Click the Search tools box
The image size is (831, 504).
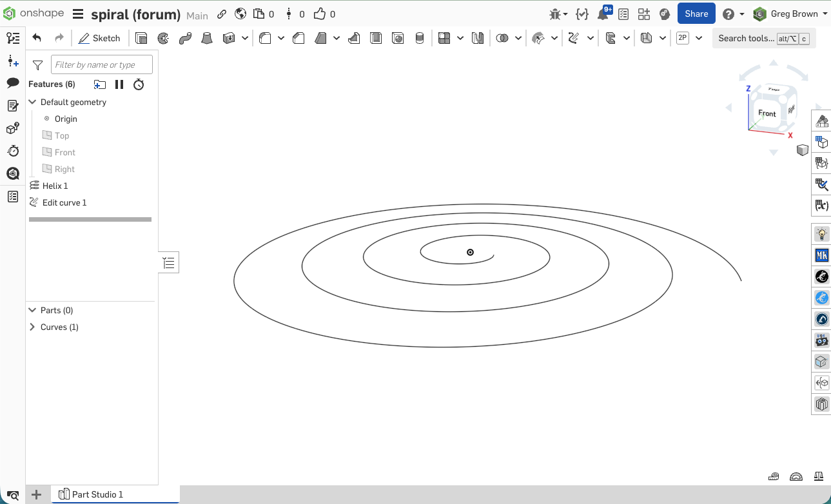click(x=763, y=38)
